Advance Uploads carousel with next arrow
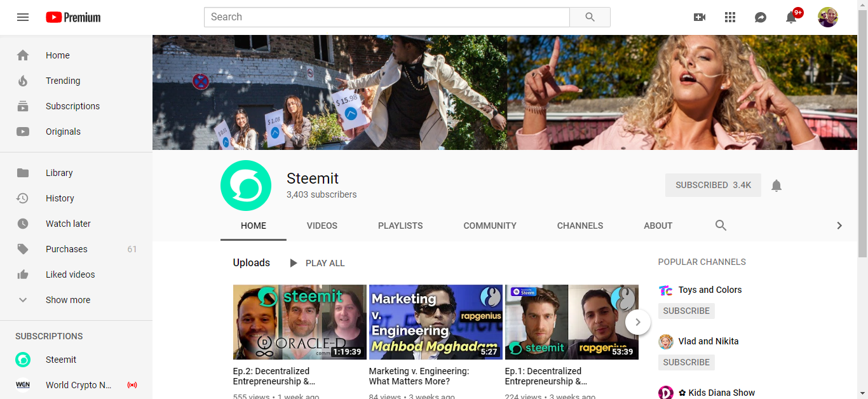 click(x=638, y=322)
